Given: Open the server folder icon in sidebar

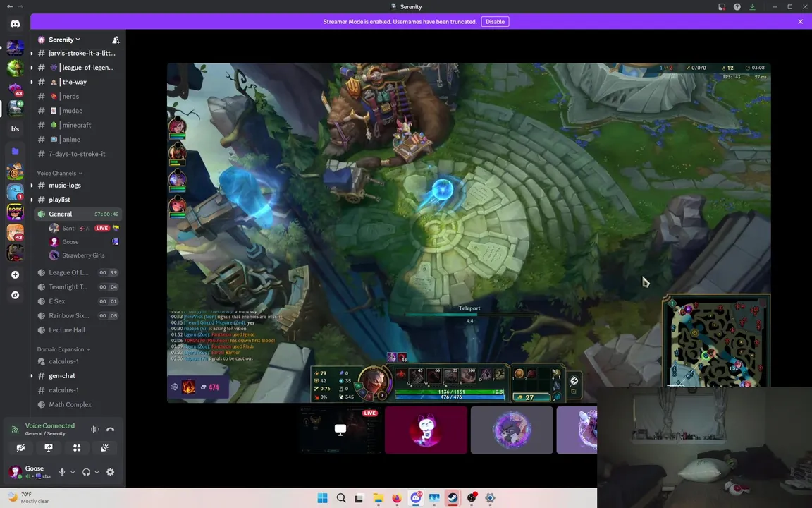Looking at the screenshot, I should click(15, 151).
